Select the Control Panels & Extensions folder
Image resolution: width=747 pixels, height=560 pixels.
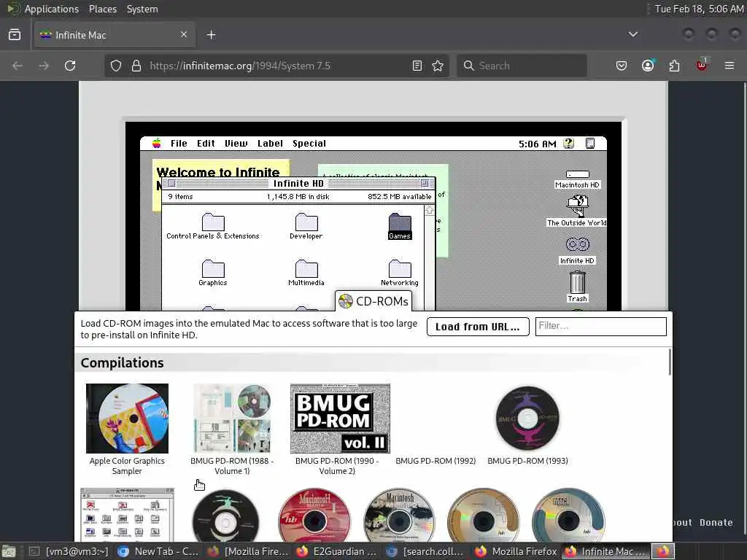[x=213, y=226]
